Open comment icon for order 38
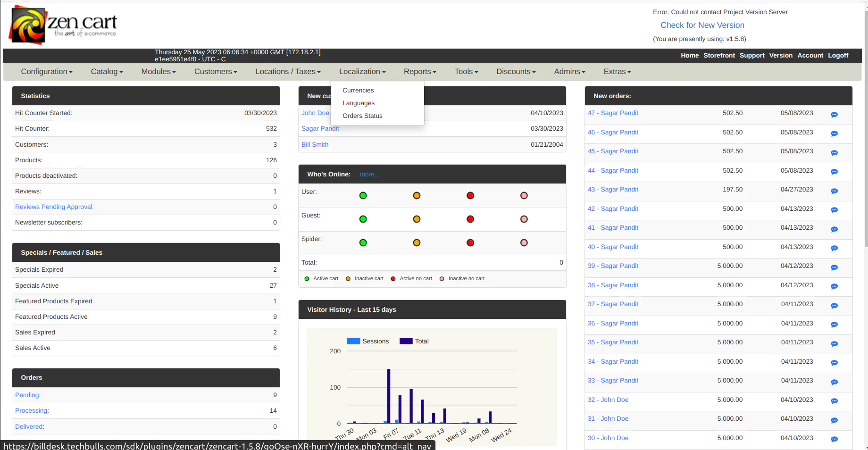 (x=834, y=286)
